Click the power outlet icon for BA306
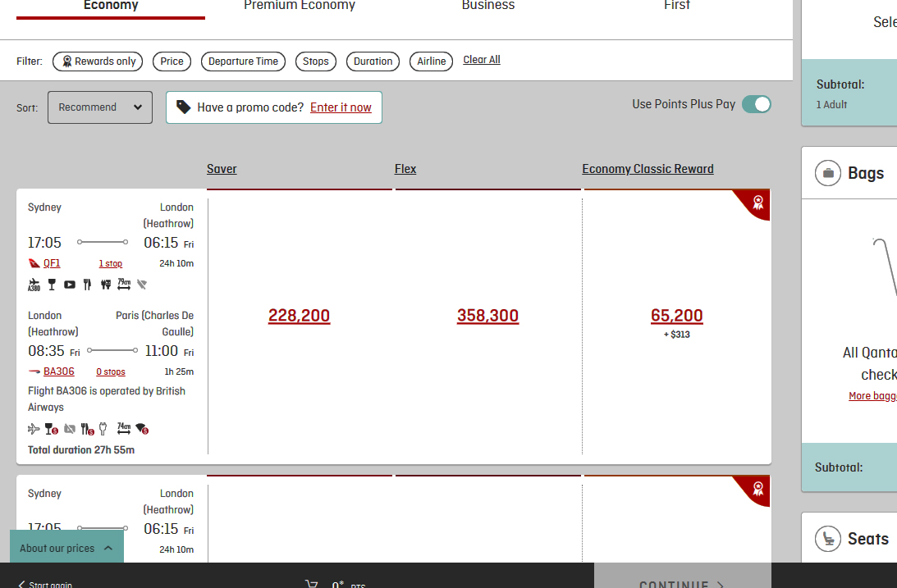Viewport: 897px width, 588px height. click(103, 428)
